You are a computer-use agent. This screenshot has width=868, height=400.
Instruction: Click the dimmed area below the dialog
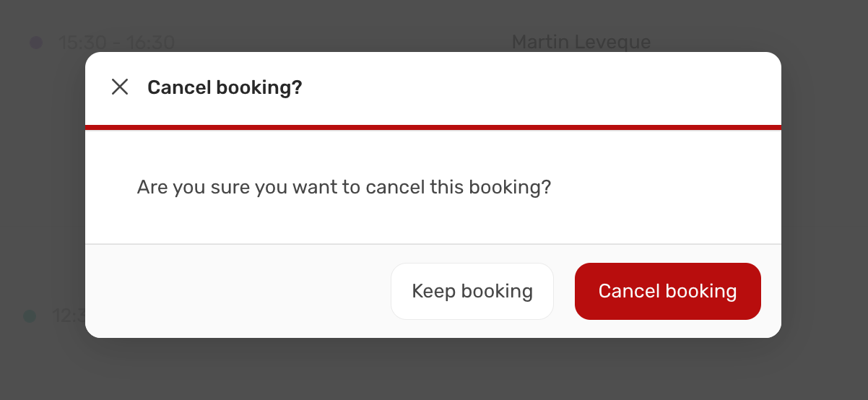(433, 369)
